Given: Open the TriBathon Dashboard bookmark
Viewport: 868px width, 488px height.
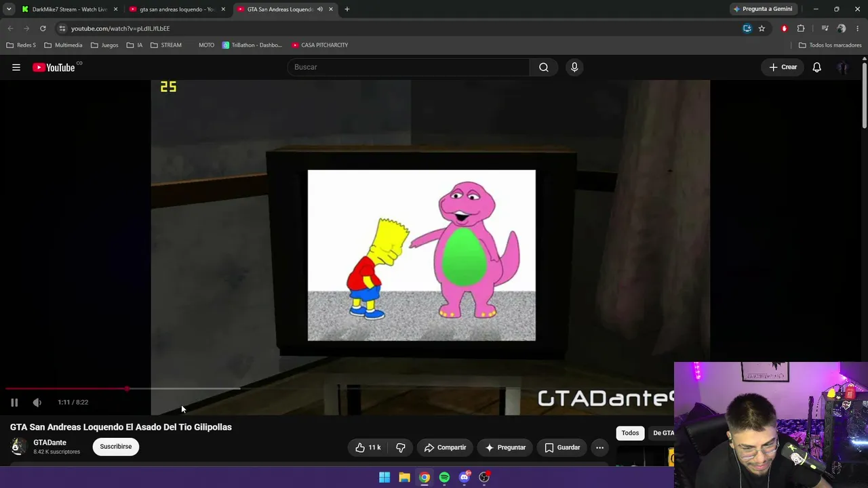Looking at the screenshot, I should click(x=252, y=45).
